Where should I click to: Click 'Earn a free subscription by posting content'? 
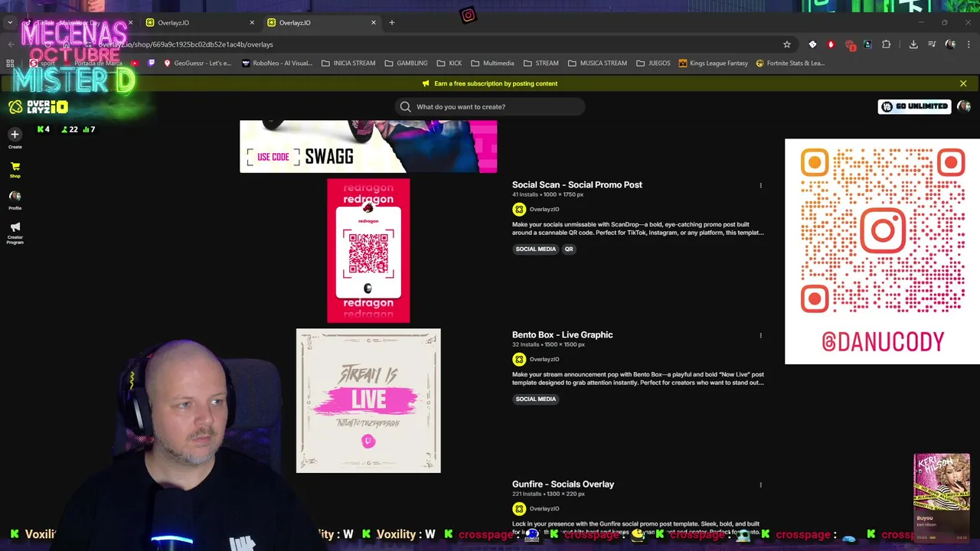[x=495, y=83]
